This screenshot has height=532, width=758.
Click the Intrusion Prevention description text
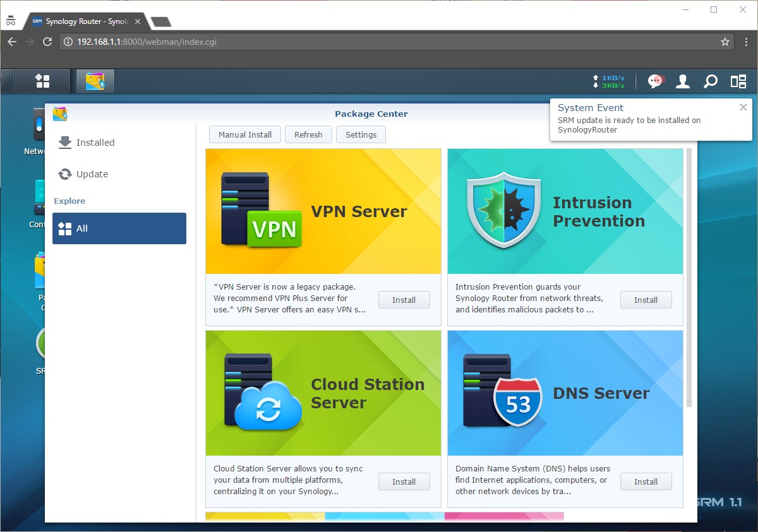point(529,298)
